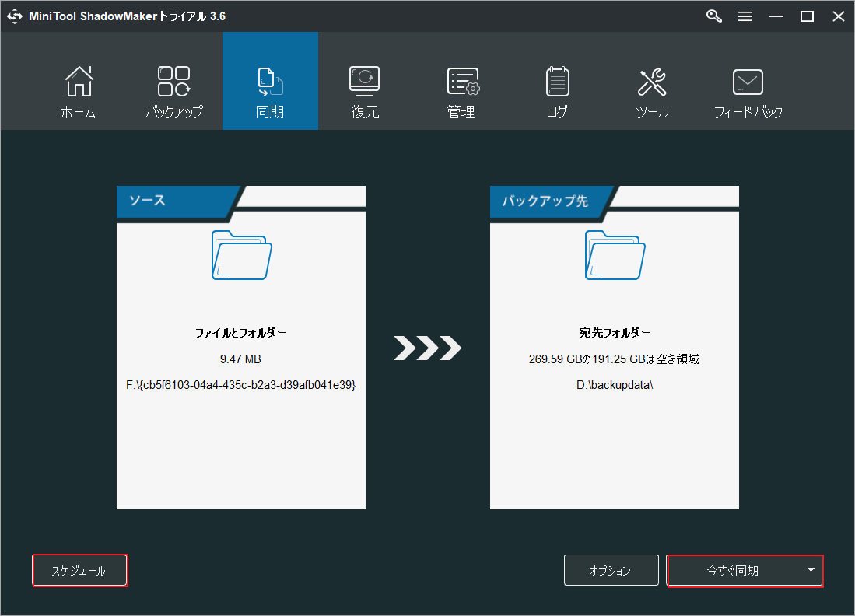Click the 宛先フォルダー label
Screen dimensions: 855x616
pos(615,333)
